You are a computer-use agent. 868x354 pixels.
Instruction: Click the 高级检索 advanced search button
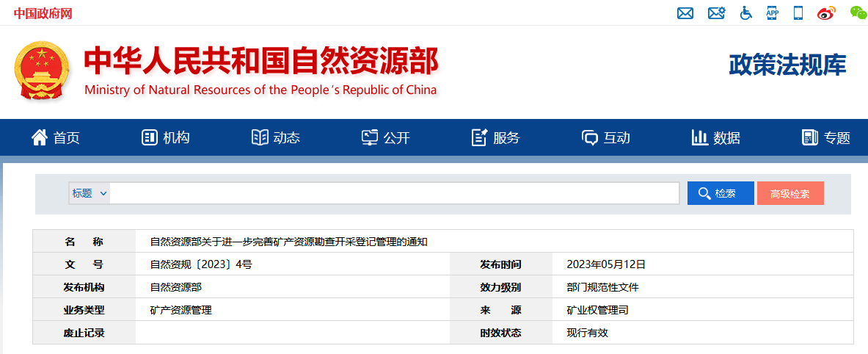790,194
